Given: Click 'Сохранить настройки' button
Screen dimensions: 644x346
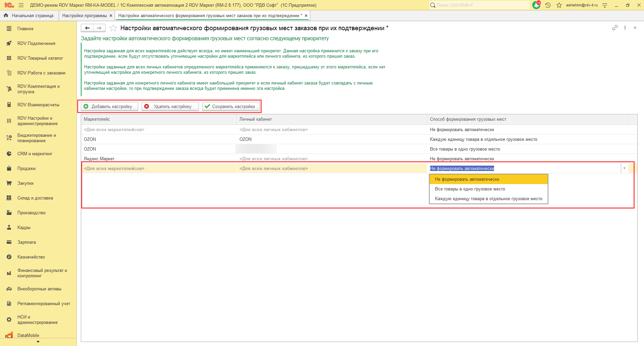Looking at the screenshot, I should pos(231,106).
